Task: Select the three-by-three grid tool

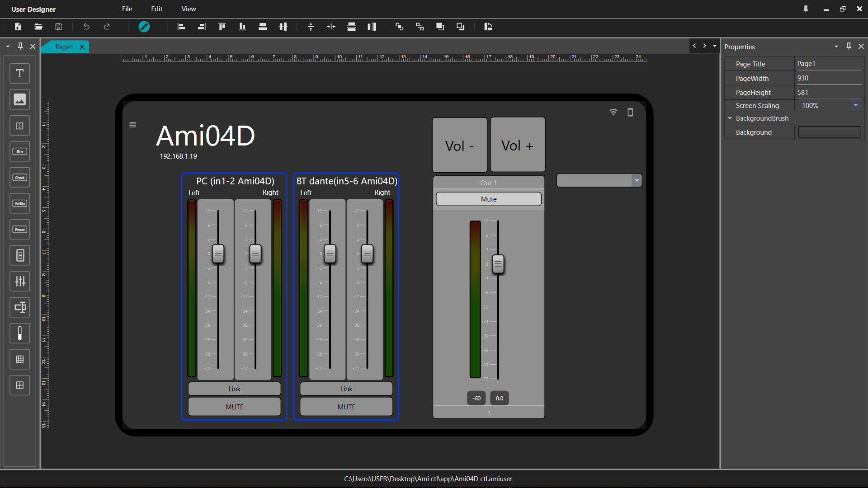Action: click(x=20, y=359)
